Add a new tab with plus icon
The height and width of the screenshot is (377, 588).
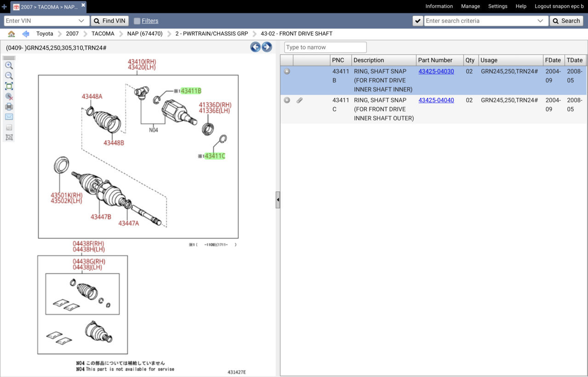tap(4, 7)
